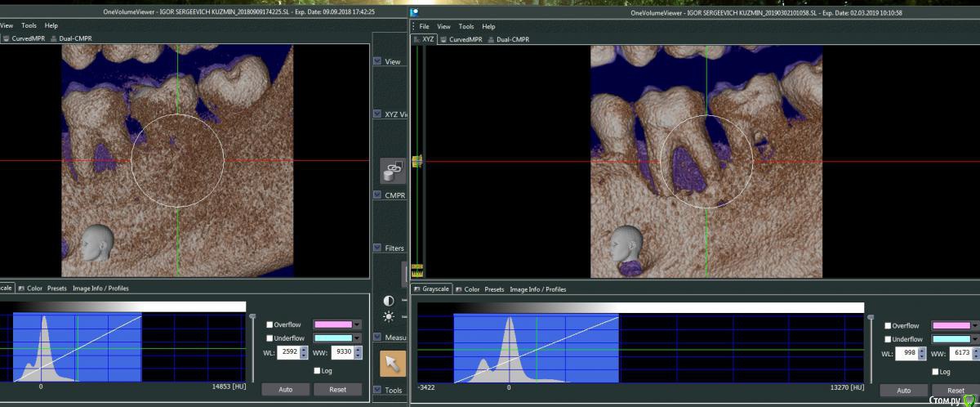The width and height of the screenshot is (980, 407).
Task: Click the head orientation icon in left viewer
Action: point(96,243)
